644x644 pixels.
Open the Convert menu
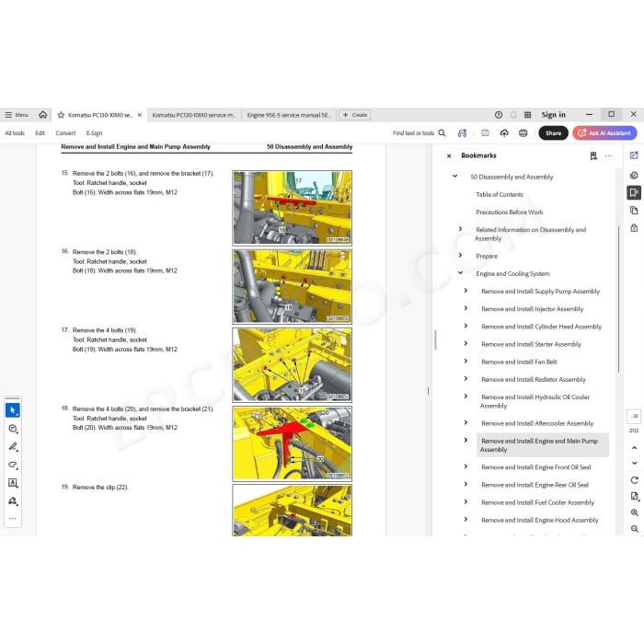[65, 133]
